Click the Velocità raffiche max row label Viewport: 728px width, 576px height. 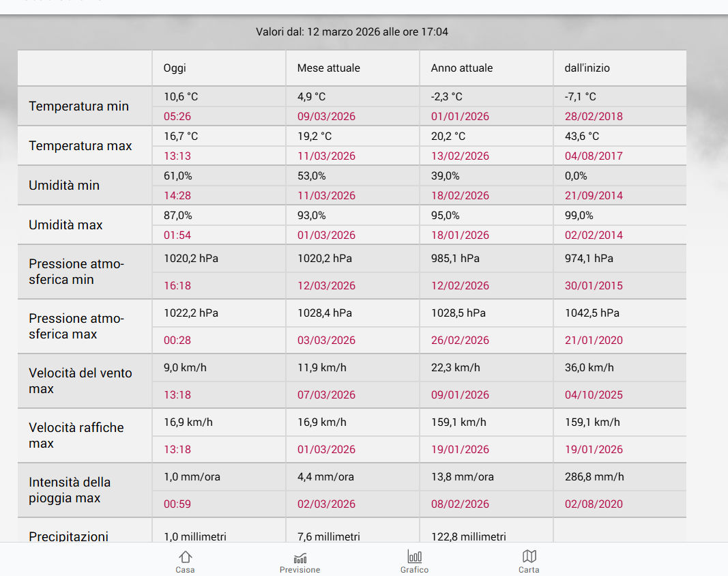(x=76, y=435)
